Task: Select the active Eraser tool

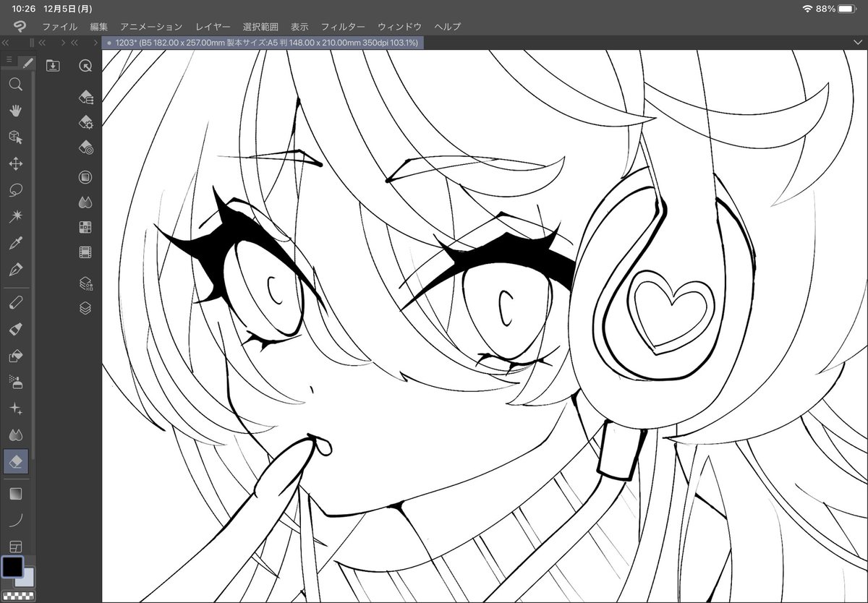Action: [15, 461]
